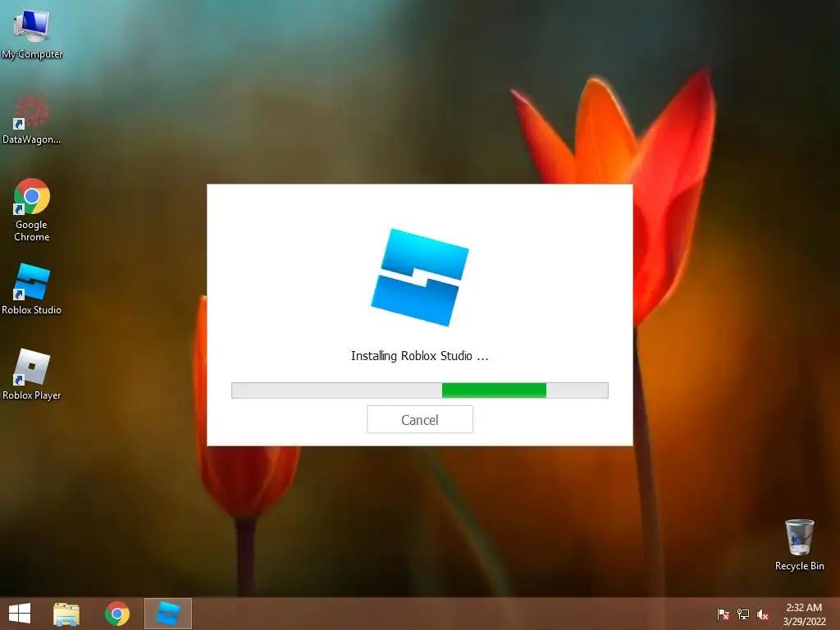Open File Explorer from the taskbar

(x=66, y=614)
